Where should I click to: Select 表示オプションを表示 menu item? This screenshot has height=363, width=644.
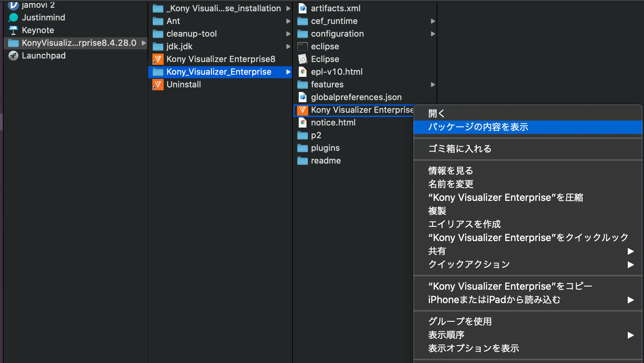pos(528,348)
